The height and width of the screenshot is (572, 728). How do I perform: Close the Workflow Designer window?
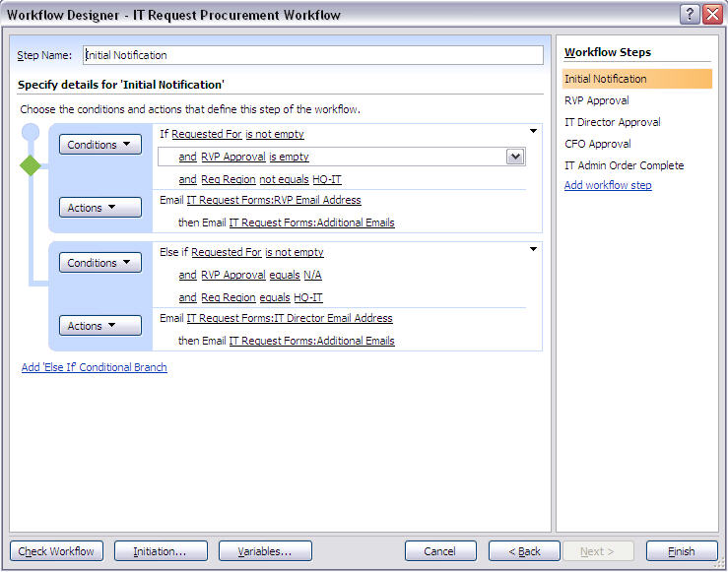(x=712, y=15)
